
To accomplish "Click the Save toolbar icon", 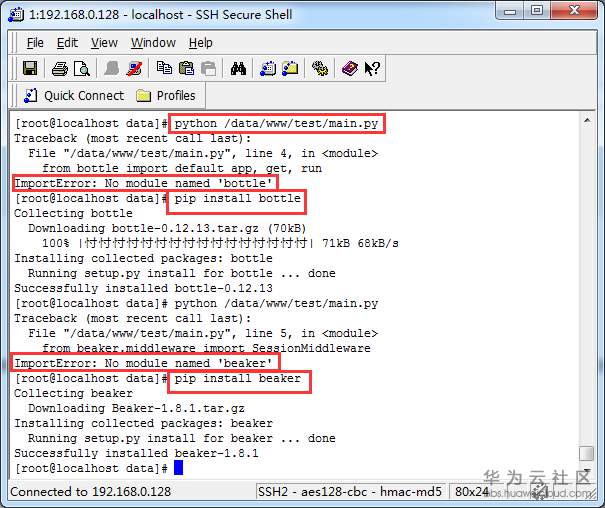I will pos(30,69).
